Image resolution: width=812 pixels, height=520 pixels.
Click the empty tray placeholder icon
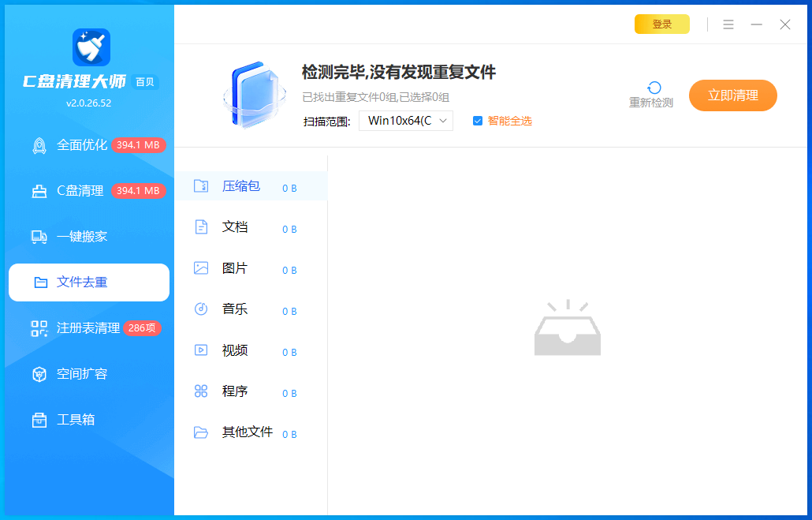[568, 327]
